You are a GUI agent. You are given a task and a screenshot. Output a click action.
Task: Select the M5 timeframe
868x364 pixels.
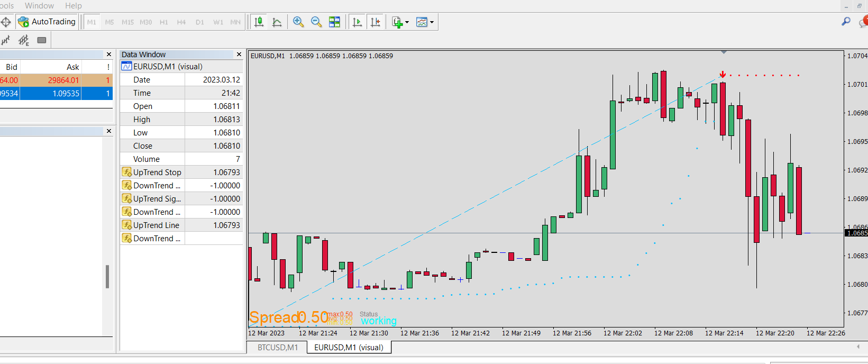pos(109,22)
